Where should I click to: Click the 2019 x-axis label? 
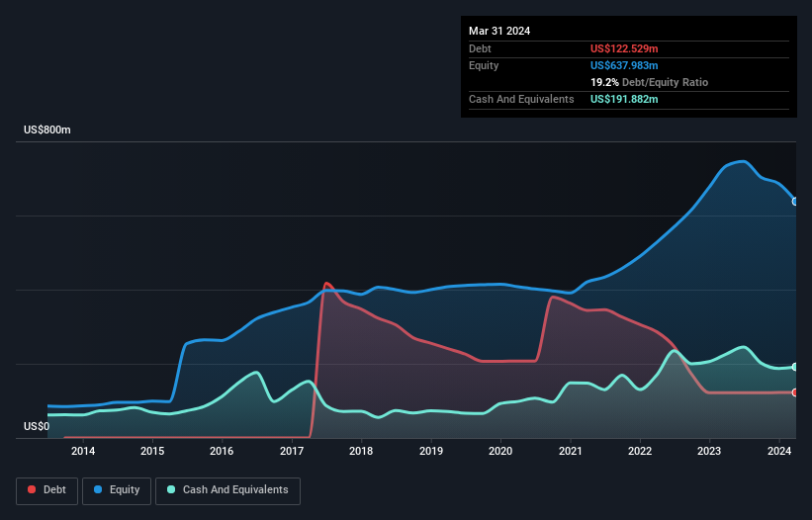431,451
